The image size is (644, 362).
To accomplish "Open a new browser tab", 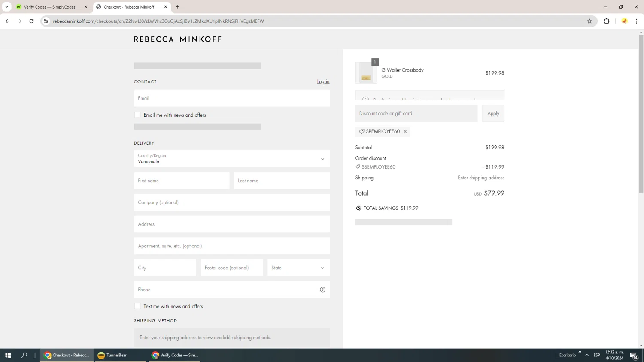I will [x=178, y=7].
